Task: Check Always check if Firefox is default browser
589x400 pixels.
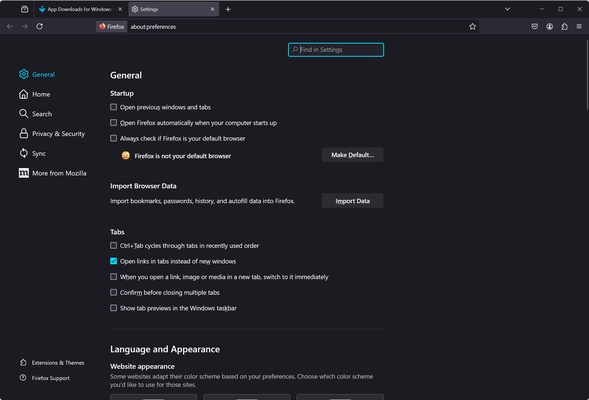Action: click(x=113, y=138)
